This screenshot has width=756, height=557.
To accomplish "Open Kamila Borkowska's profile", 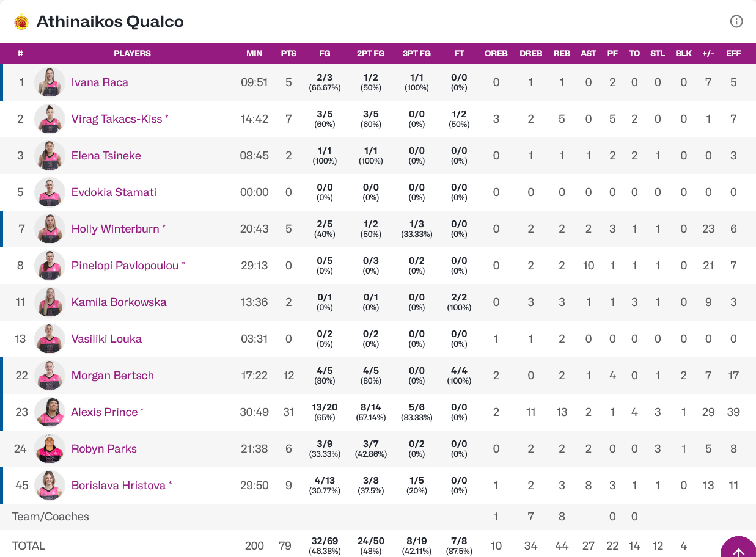I will pos(119,302).
